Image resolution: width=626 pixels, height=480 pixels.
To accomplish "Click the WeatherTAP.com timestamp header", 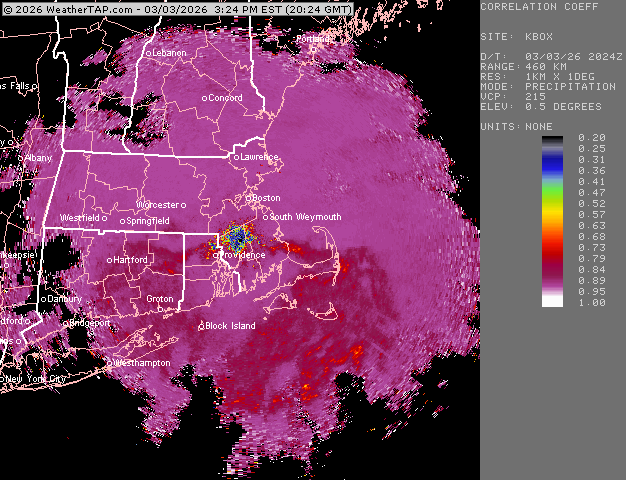I will (178, 8).
